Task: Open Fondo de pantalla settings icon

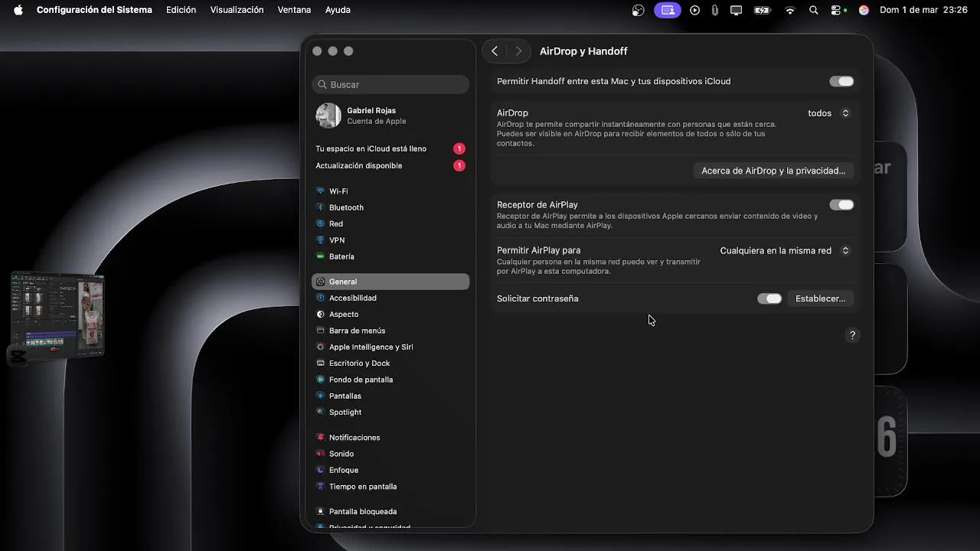Action: (320, 380)
